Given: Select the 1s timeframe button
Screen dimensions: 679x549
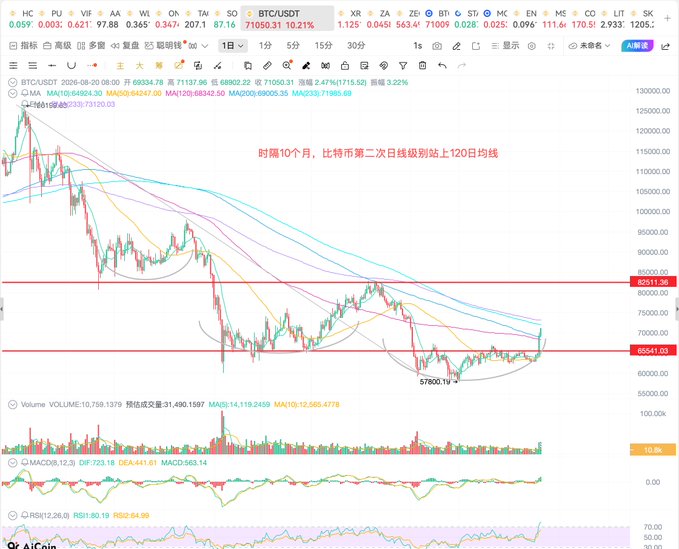Looking at the screenshot, I should coord(417,45).
